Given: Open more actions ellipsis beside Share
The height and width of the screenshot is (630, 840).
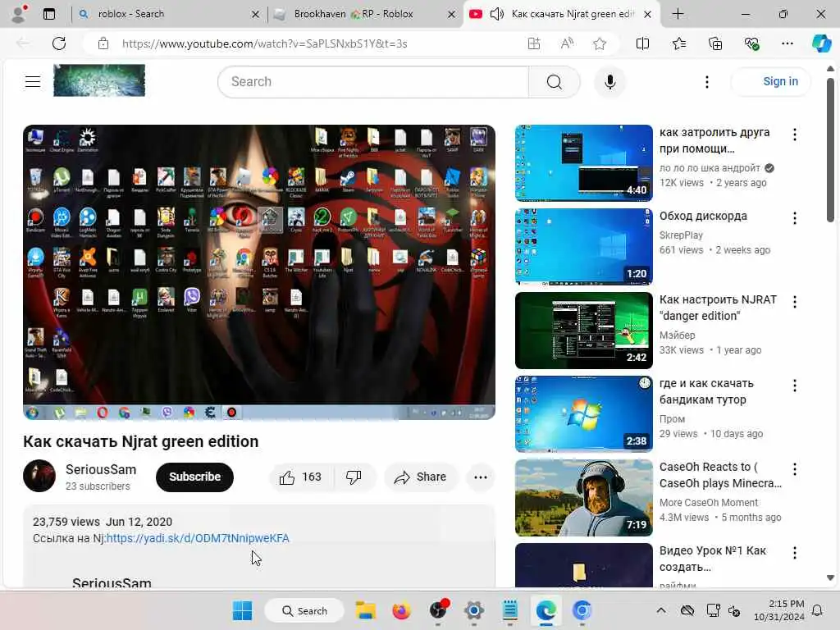Looking at the screenshot, I should (x=481, y=477).
